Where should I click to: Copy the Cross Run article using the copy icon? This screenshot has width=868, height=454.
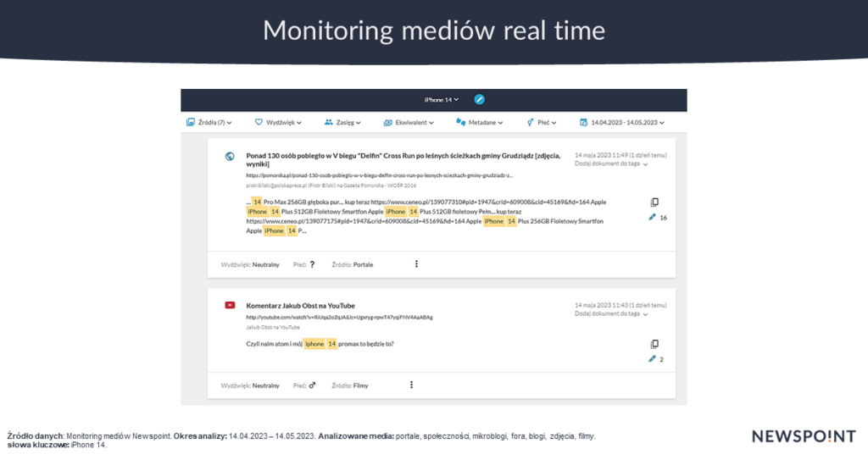pos(654,202)
